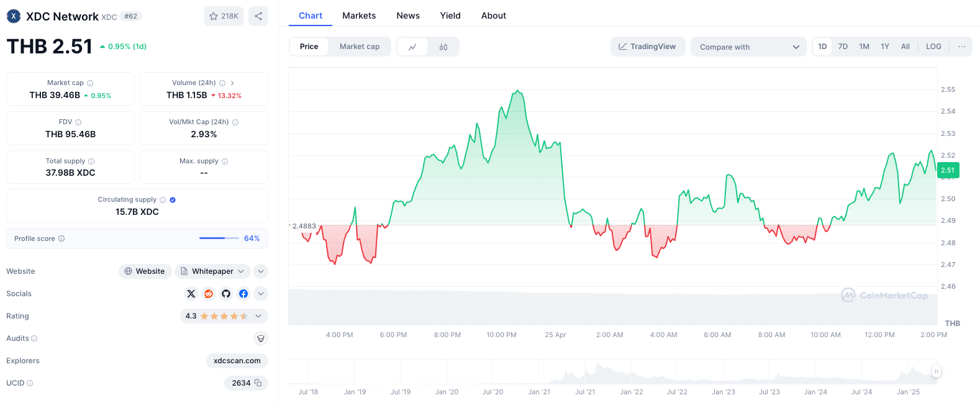Toggle LOG scale on chart
This screenshot has height=403, width=980.
[933, 47]
